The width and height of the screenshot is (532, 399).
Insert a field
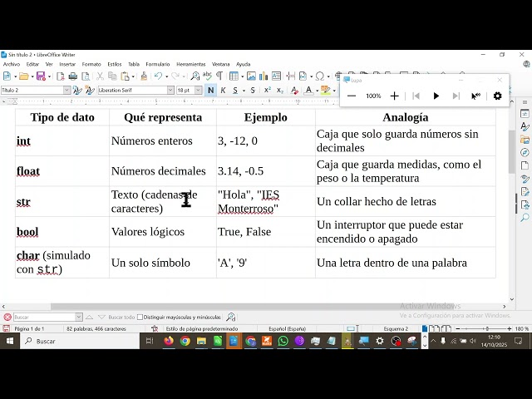pyautogui.click(x=303, y=76)
